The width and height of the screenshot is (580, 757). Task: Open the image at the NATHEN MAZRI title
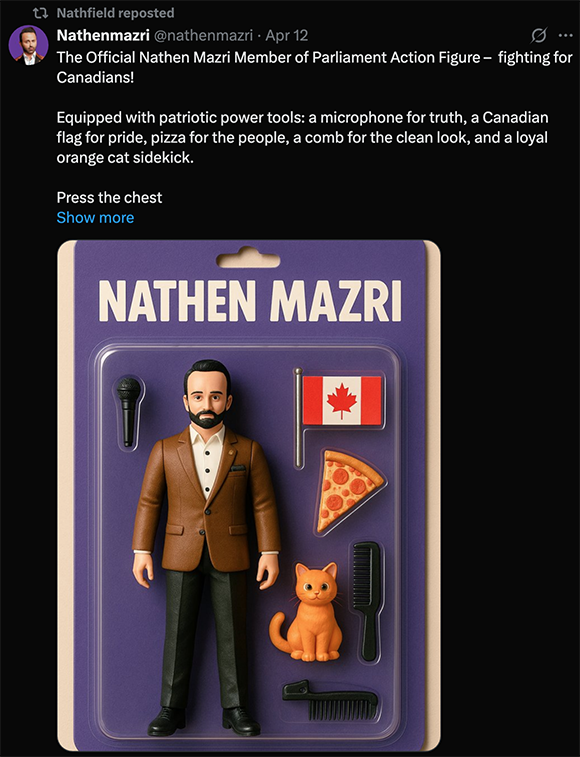[x=250, y=300]
